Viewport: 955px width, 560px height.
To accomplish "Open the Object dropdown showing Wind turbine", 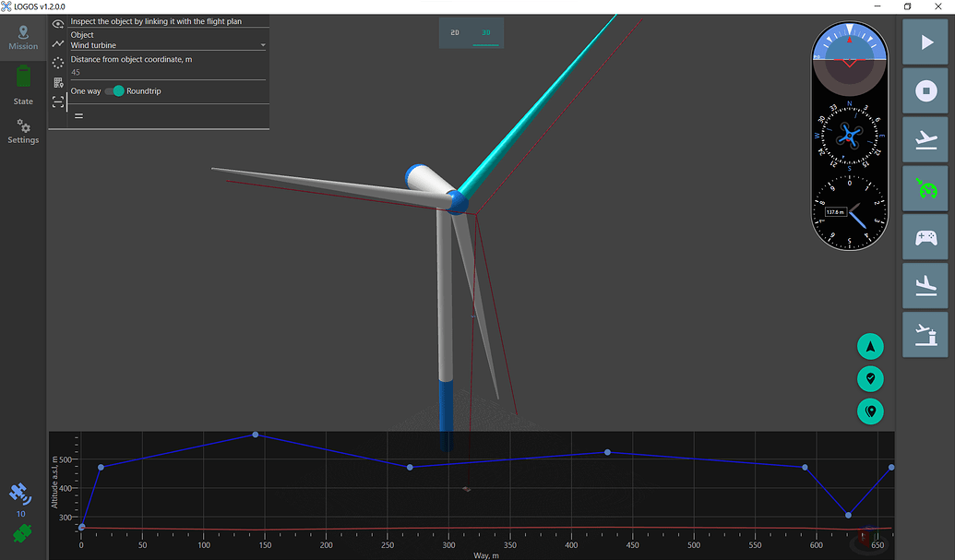I will tap(166, 45).
